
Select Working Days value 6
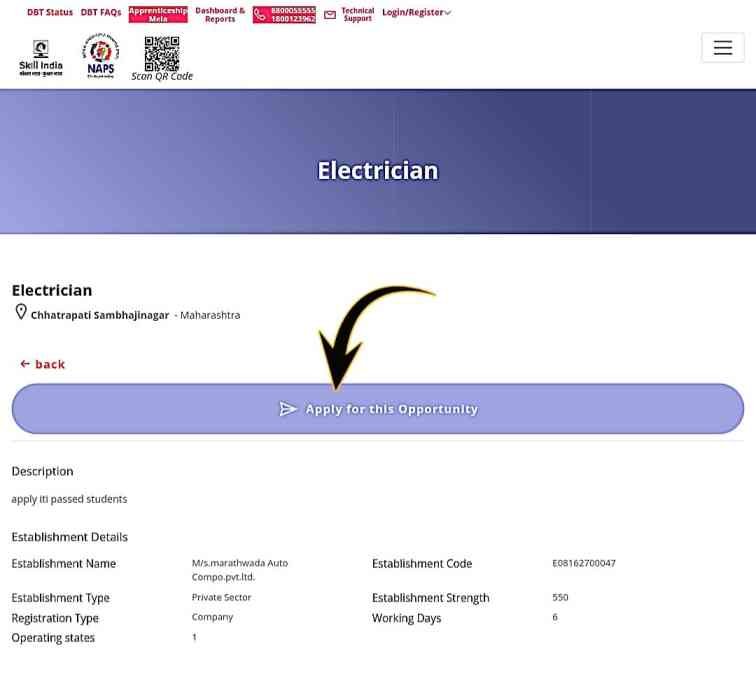tap(555, 617)
